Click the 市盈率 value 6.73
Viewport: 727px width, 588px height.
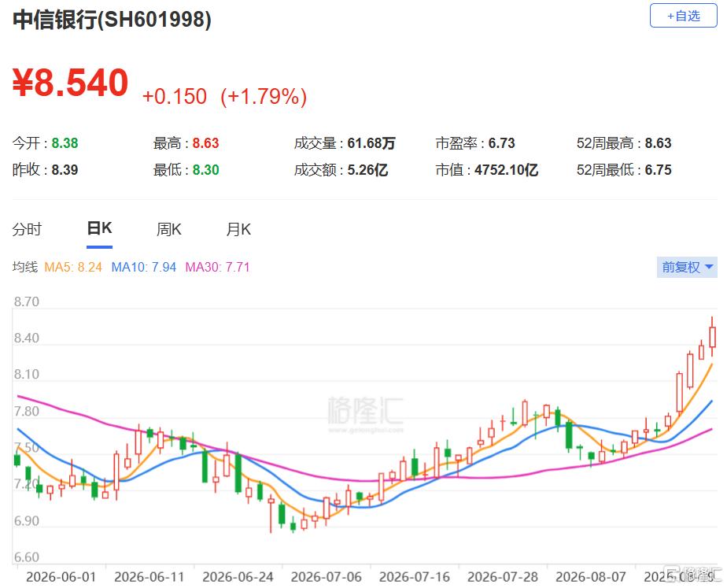[x=501, y=143]
